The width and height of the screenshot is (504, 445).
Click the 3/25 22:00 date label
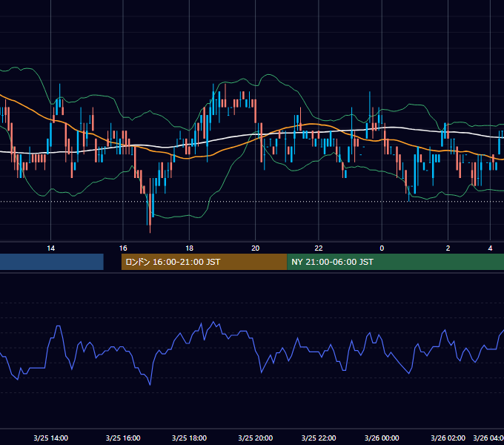coord(319,438)
